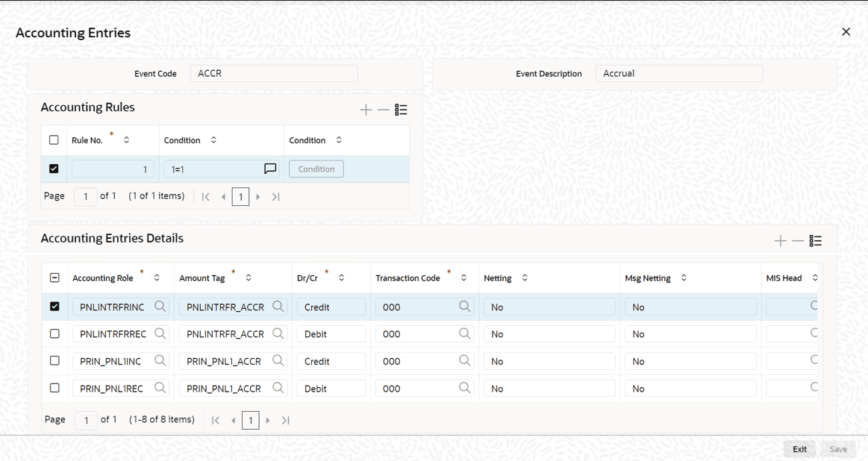
Task: Search Accounting Role for PRIN_PNL1INC
Action: (160, 360)
